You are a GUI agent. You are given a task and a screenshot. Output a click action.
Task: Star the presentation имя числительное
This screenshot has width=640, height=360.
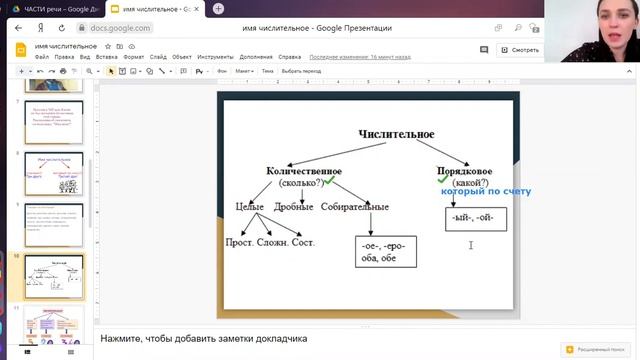[x=108, y=47]
